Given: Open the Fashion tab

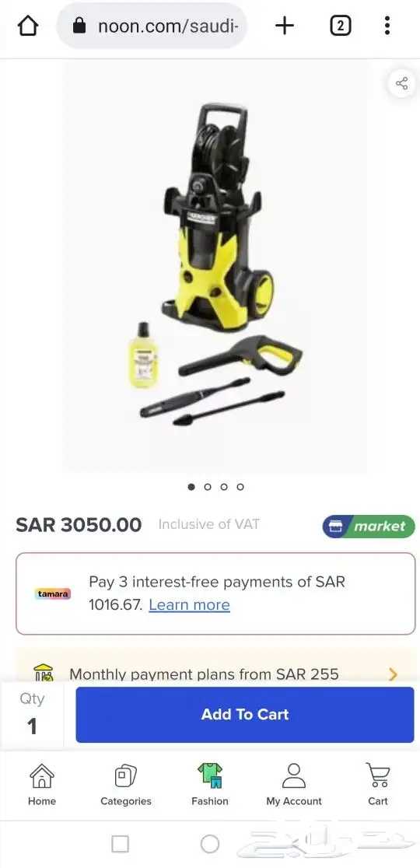Looking at the screenshot, I should tap(210, 785).
